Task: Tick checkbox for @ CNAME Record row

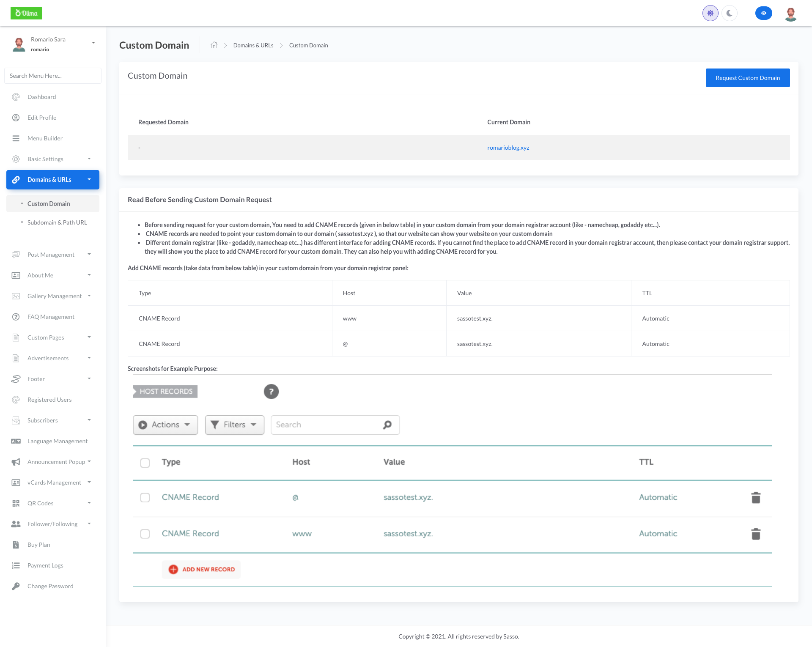Action: pyautogui.click(x=145, y=498)
